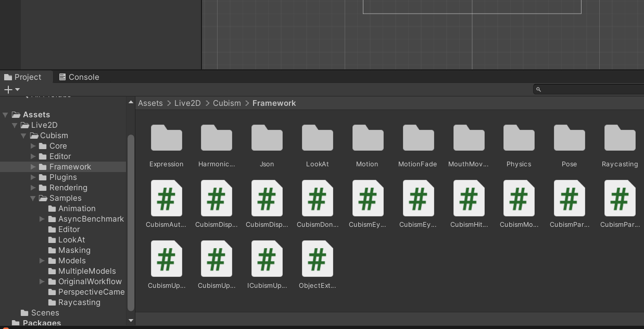The width and height of the screenshot is (644, 329).
Task: Select the Project tab
Action: (23, 77)
